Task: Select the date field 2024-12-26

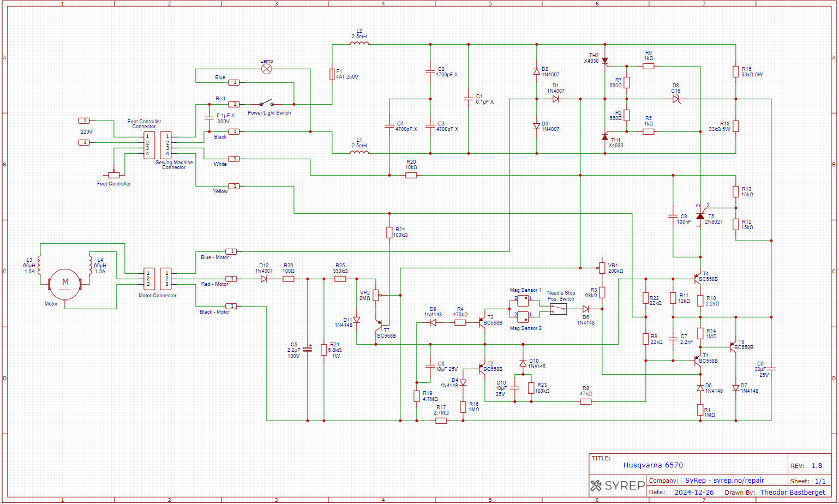Action: [694, 493]
